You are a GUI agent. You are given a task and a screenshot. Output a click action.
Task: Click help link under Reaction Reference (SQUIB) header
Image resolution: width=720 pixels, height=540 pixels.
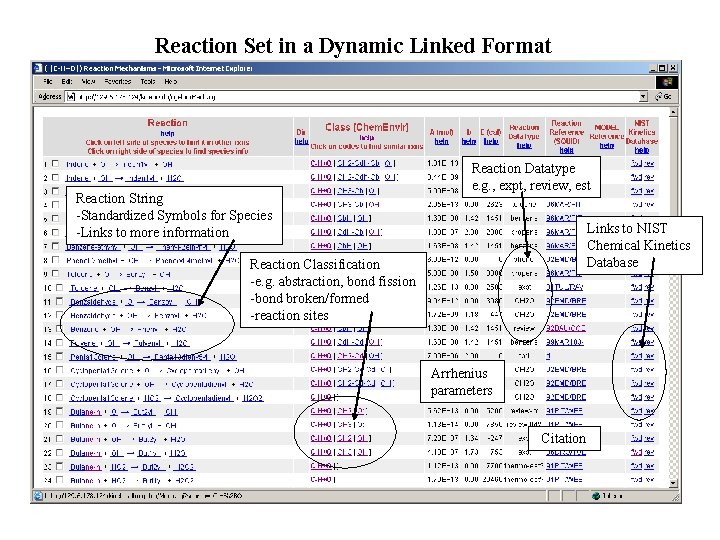point(566,150)
